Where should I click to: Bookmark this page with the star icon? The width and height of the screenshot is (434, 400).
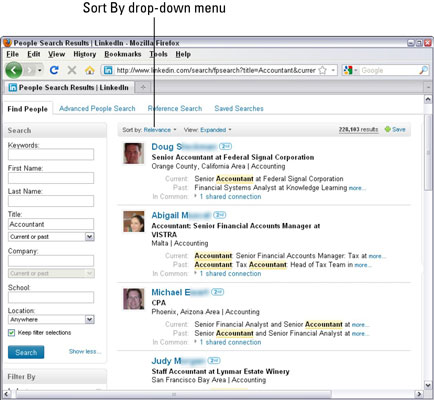coord(322,70)
